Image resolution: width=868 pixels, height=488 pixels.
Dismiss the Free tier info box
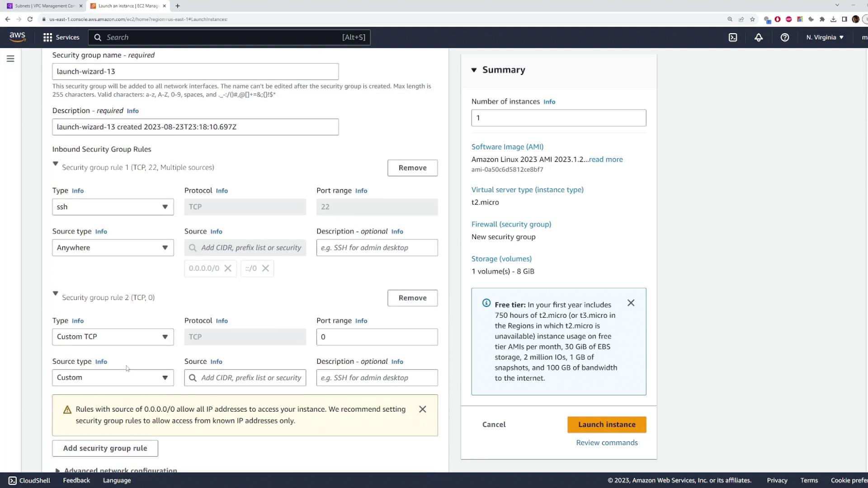[x=631, y=303]
